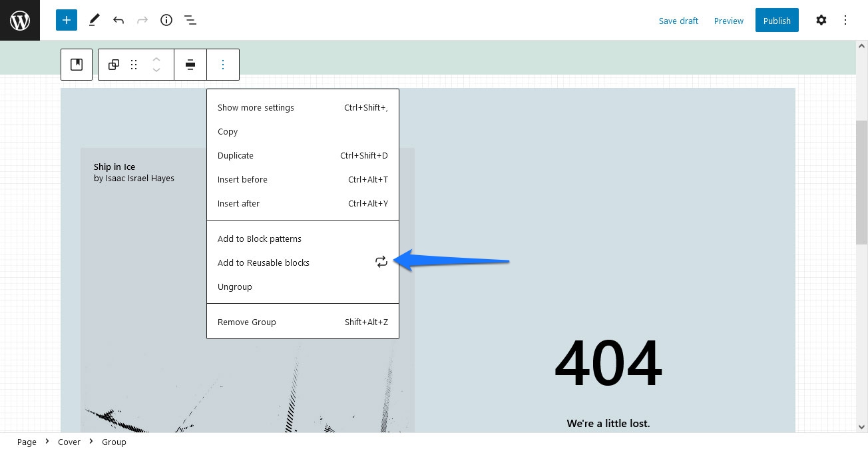Screen dimensions: 868x449
Task: Select Group in the breadcrumb
Action: click(114, 442)
